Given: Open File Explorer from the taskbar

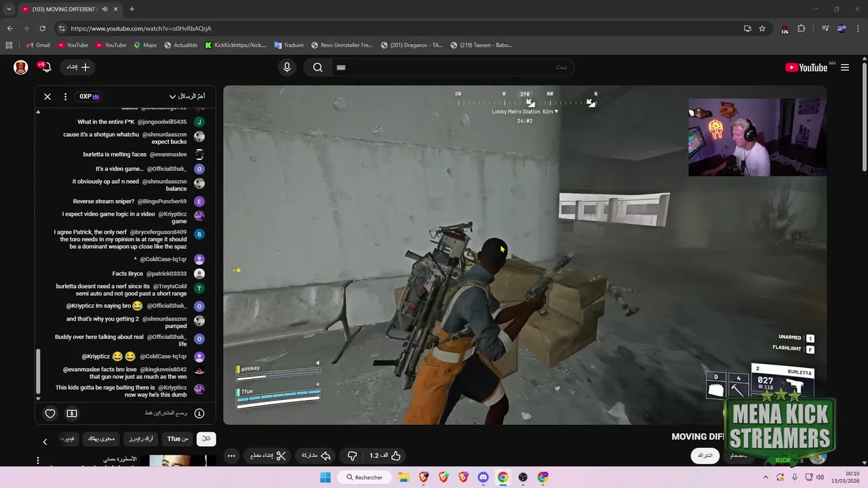Looking at the screenshot, I should coord(403,477).
